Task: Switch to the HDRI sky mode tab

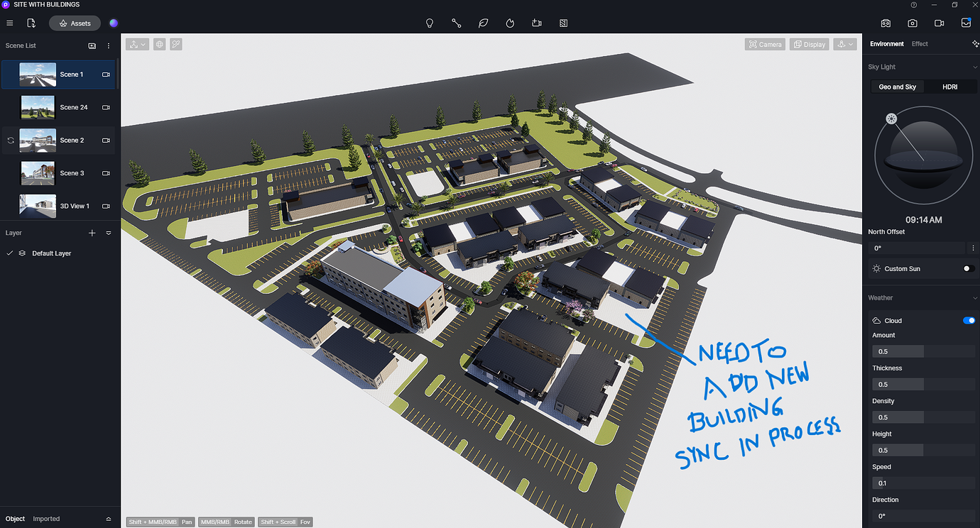Action: click(x=949, y=86)
